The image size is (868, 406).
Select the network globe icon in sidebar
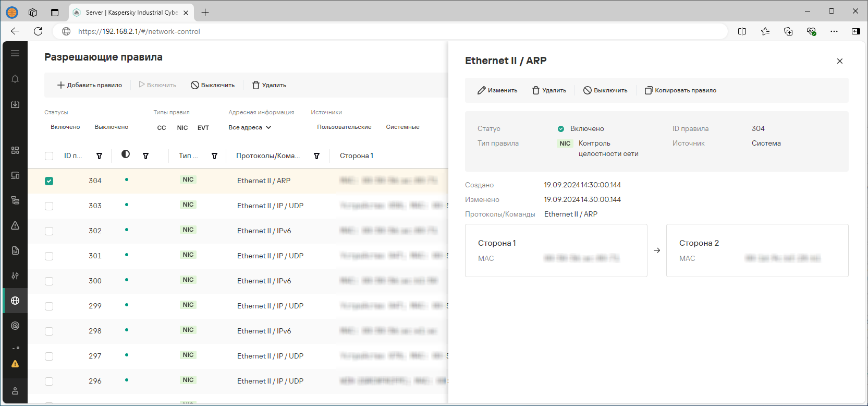click(15, 301)
